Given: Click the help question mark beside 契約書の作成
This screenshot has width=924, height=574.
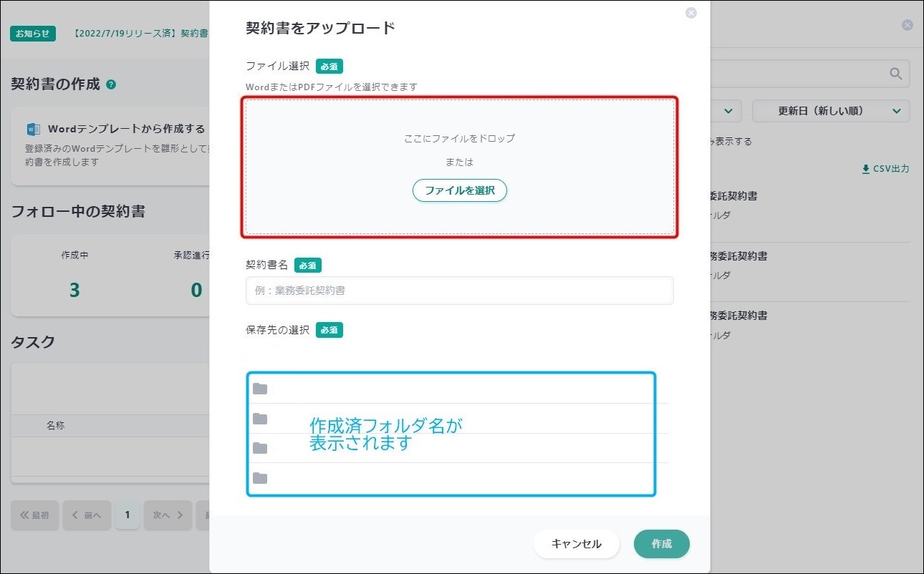Looking at the screenshot, I should pyautogui.click(x=111, y=84).
